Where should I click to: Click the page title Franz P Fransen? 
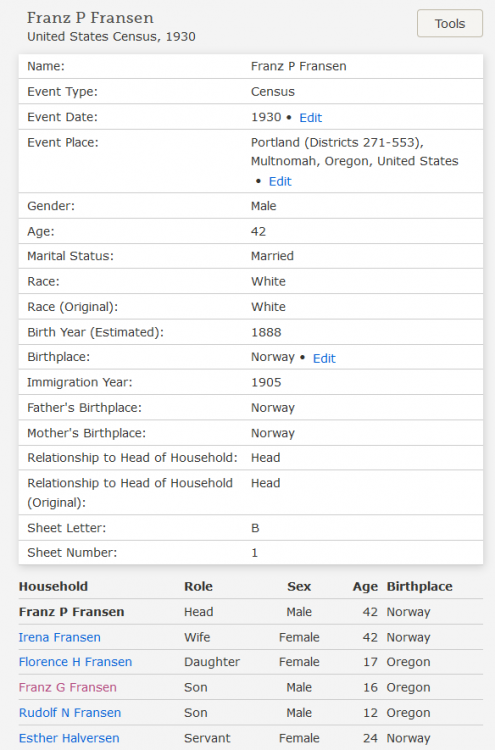pos(90,18)
